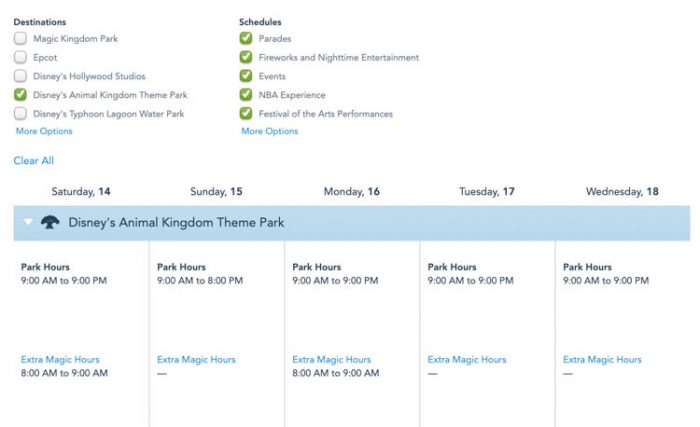The width and height of the screenshot is (700, 427).
Task: Open Monday's Extra Magic Hours link
Action: (331, 360)
